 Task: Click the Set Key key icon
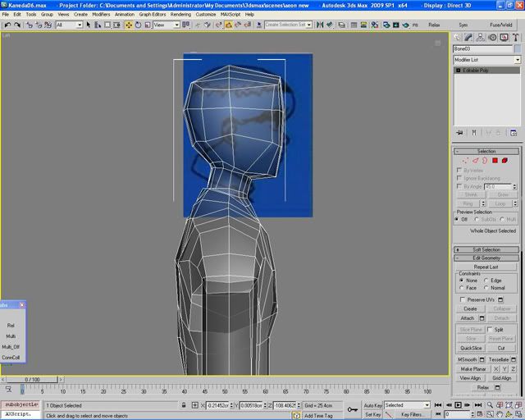tap(352, 410)
